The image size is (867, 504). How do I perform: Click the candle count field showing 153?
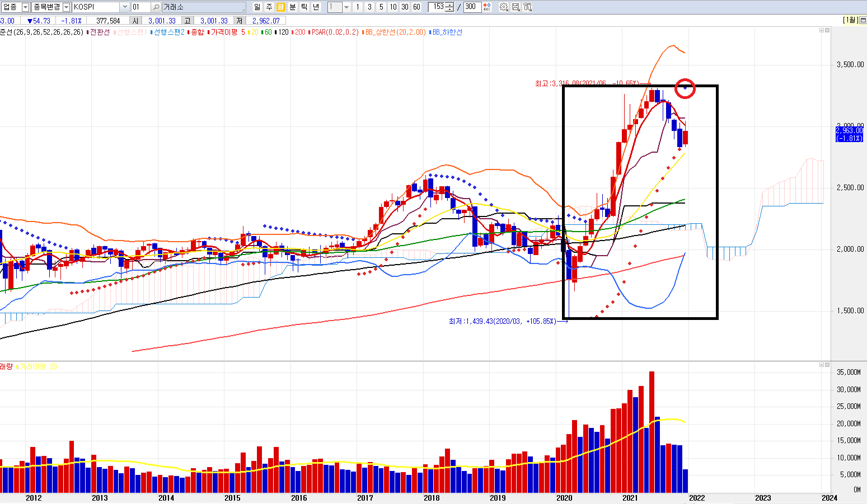point(437,7)
